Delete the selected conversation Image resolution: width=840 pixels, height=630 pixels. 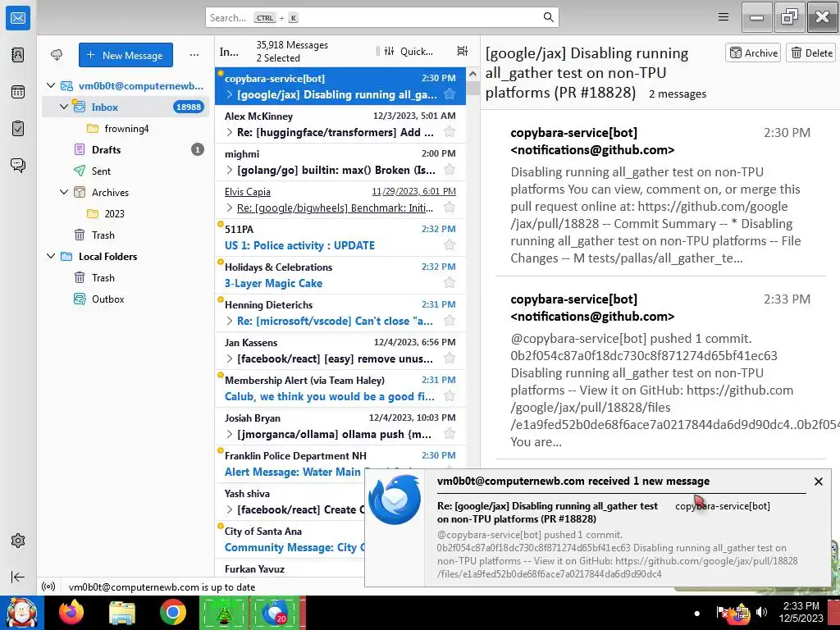point(811,52)
